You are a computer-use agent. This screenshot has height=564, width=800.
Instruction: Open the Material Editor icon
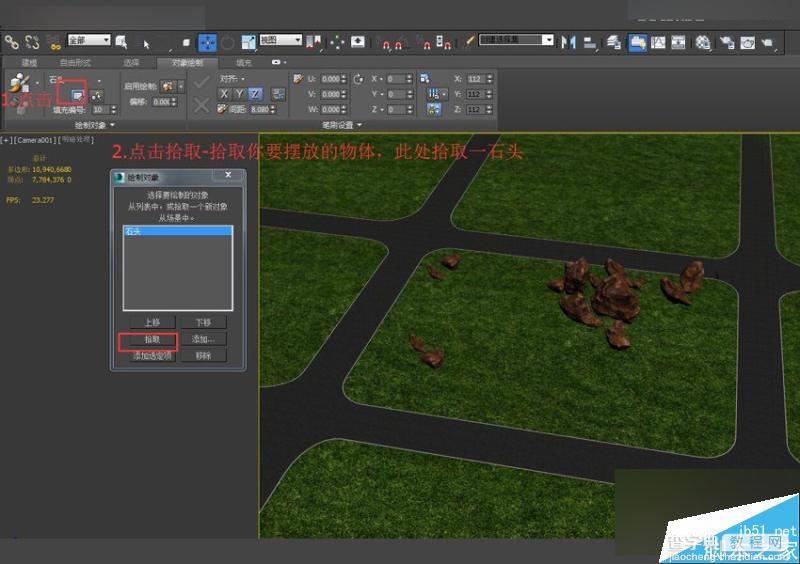[x=703, y=42]
